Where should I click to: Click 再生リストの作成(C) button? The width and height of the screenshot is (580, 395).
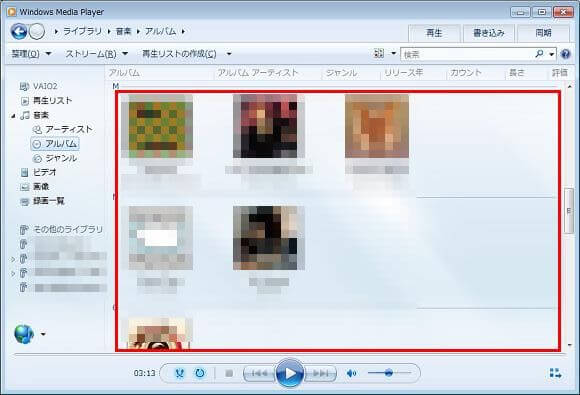click(x=179, y=54)
